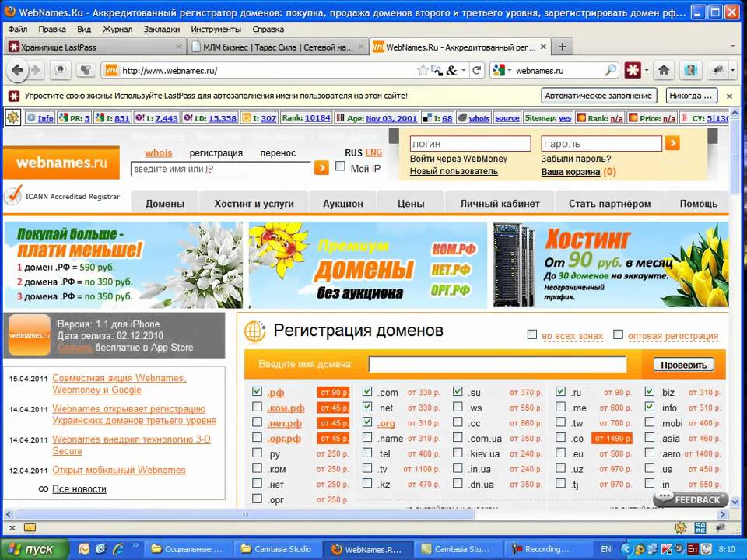Expand the "Никогда" LastPass dropdown button

tap(691, 96)
